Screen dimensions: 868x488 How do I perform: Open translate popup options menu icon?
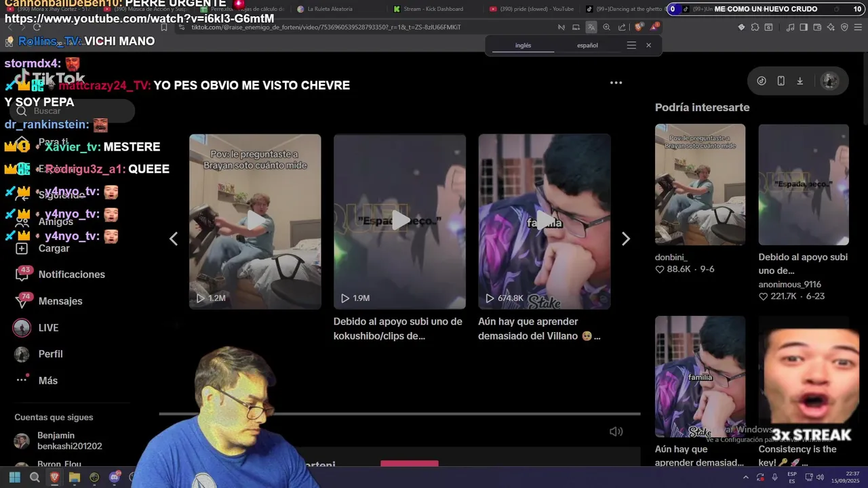pos(631,45)
